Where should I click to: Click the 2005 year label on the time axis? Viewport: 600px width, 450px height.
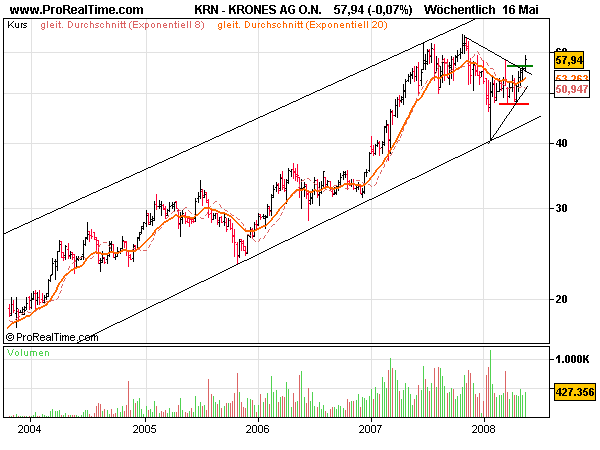click(146, 431)
